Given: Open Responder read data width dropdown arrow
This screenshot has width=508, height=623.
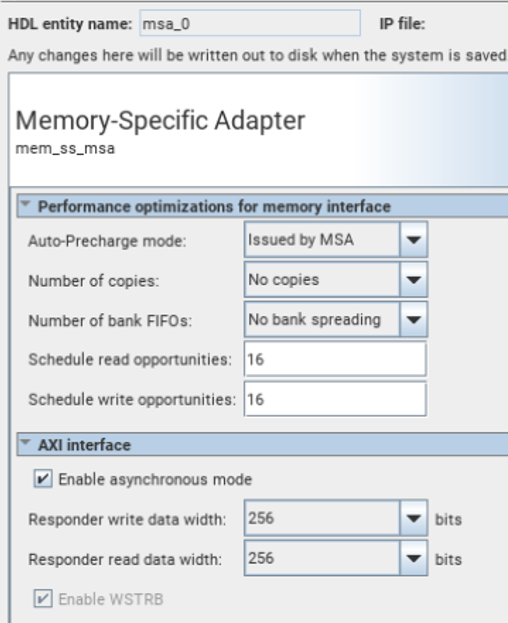Looking at the screenshot, I should click(413, 558).
